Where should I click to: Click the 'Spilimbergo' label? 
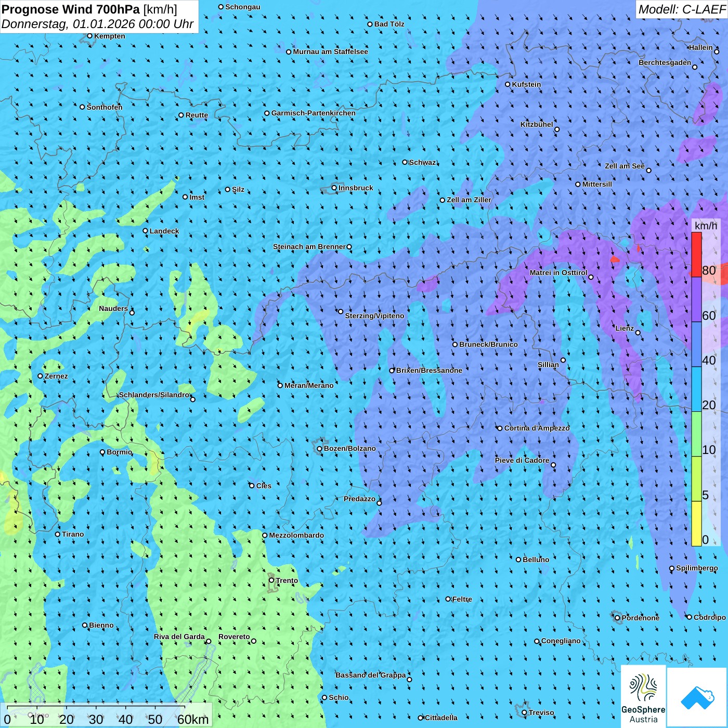tap(697, 568)
